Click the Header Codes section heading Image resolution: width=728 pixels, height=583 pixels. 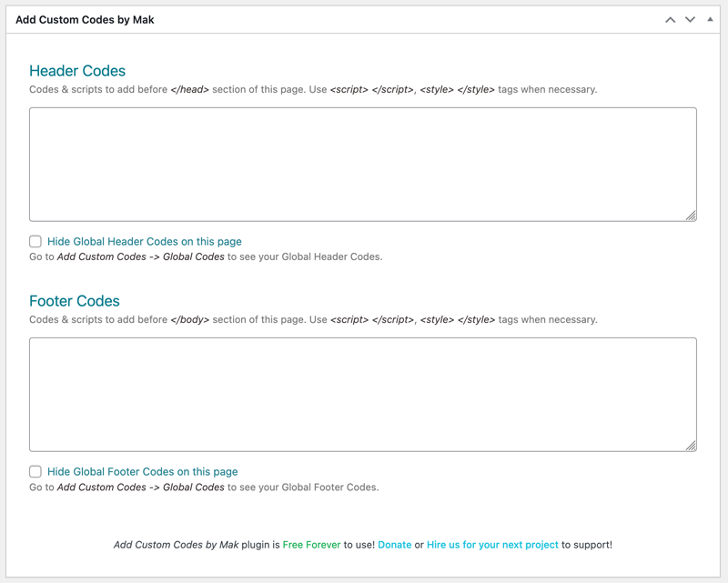tap(79, 70)
